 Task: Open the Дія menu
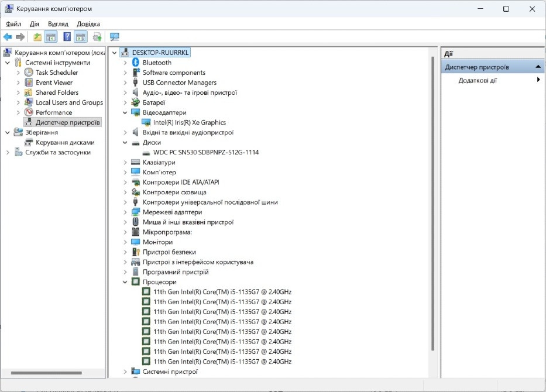coord(35,24)
